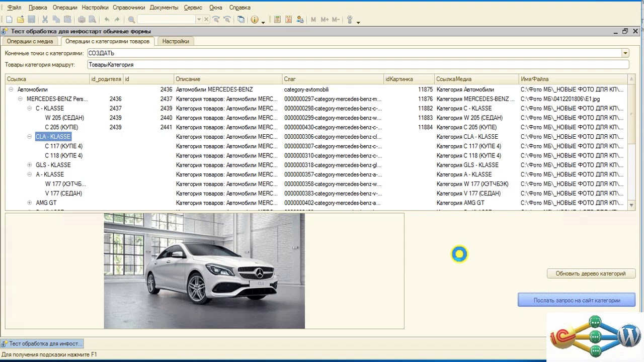
Task: Click the Описание column header
Action: pyautogui.click(x=228, y=79)
